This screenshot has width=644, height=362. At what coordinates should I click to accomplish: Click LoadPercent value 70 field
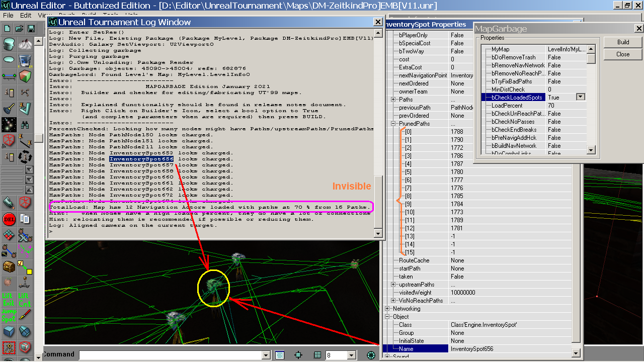pos(567,106)
